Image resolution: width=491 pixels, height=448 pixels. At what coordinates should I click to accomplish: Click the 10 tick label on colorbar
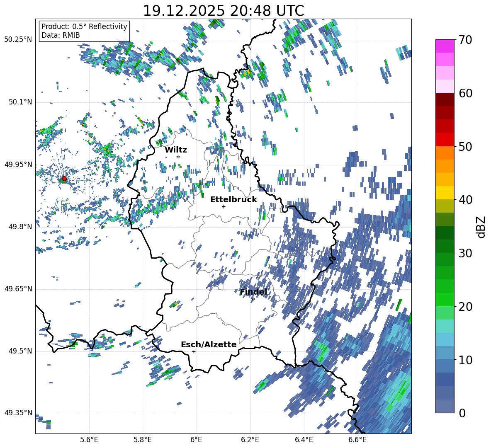pos(465,360)
